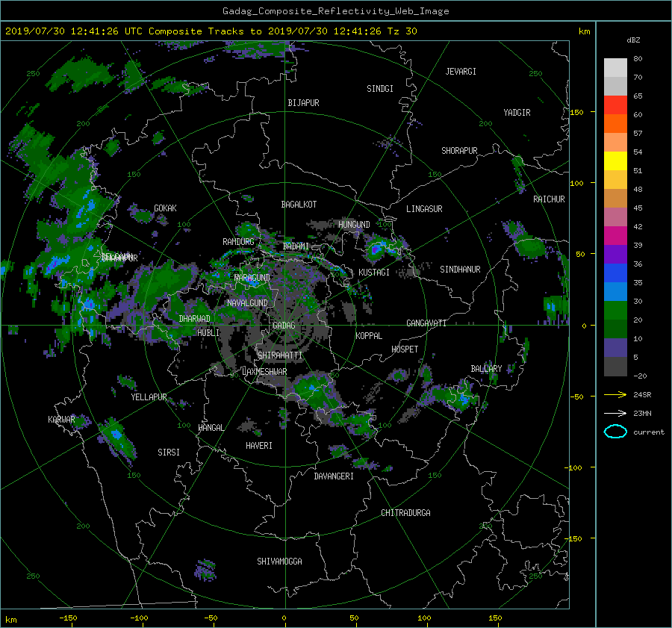Click the LAXMESHWAR city label
Viewport: 672px width, 628px height.
(264, 372)
